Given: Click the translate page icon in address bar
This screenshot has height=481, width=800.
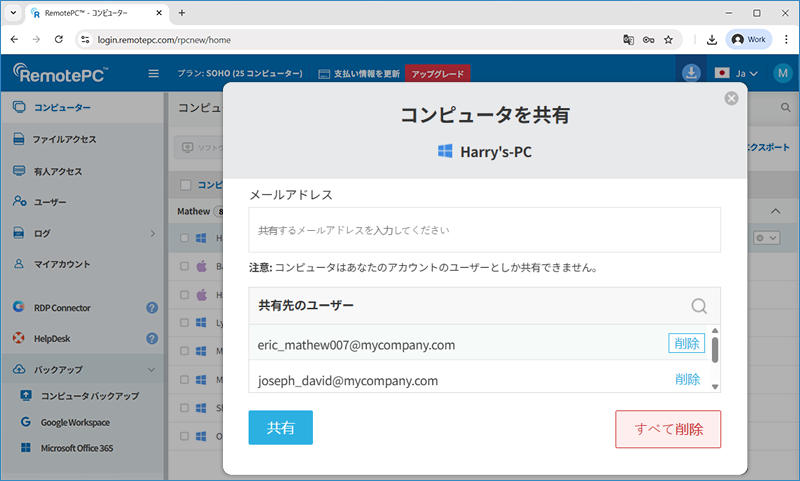Looking at the screenshot, I should point(629,39).
